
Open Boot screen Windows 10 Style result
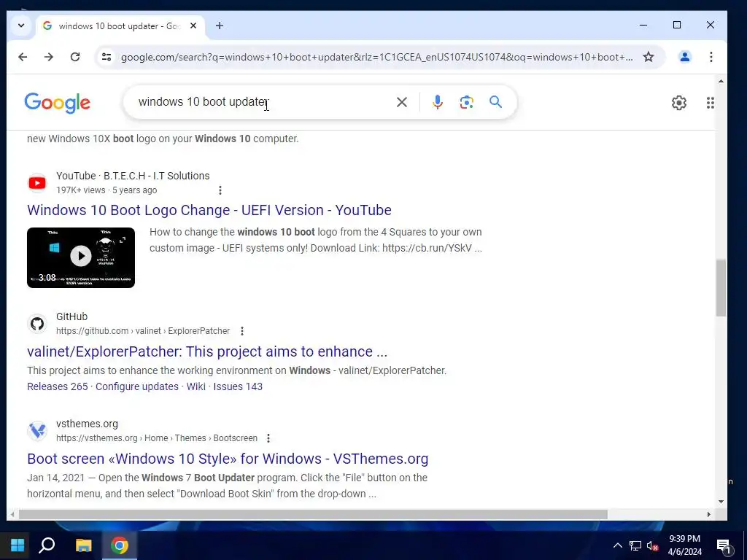(228, 459)
